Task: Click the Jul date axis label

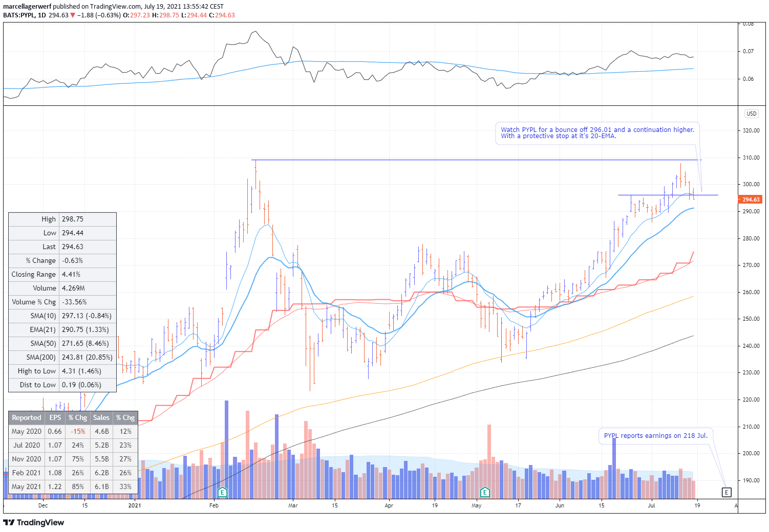Action: coord(651,505)
